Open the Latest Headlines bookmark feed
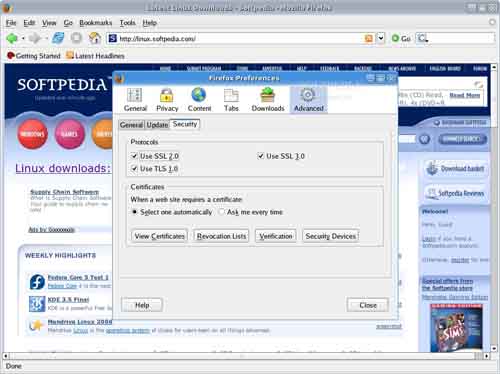The image size is (500, 374). (95, 56)
